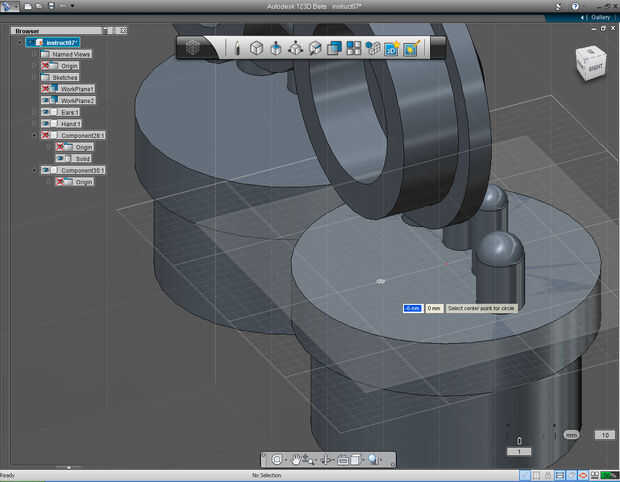The width and height of the screenshot is (620, 482).
Task: Open the Gallery panel tab
Action: click(x=599, y=17)
